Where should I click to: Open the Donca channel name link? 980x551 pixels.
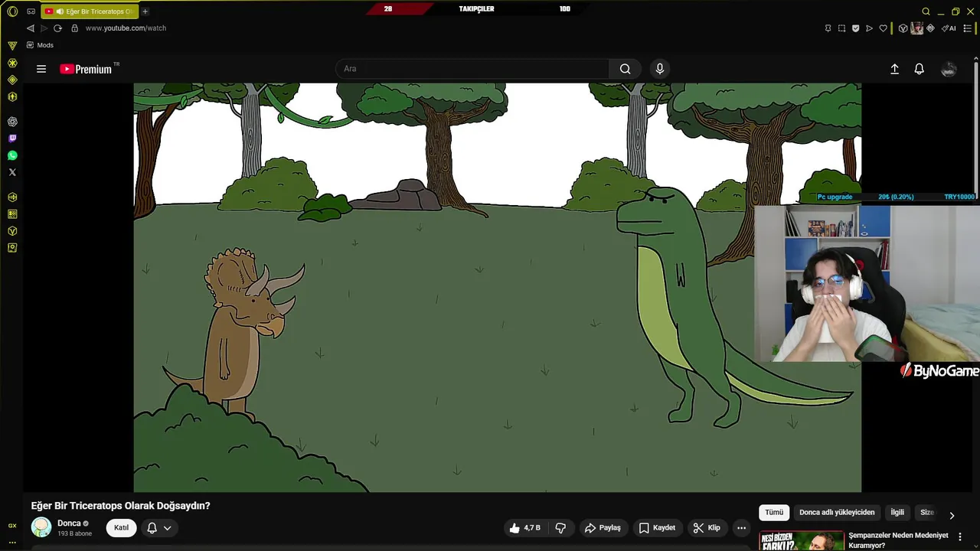tap(69, 523)
